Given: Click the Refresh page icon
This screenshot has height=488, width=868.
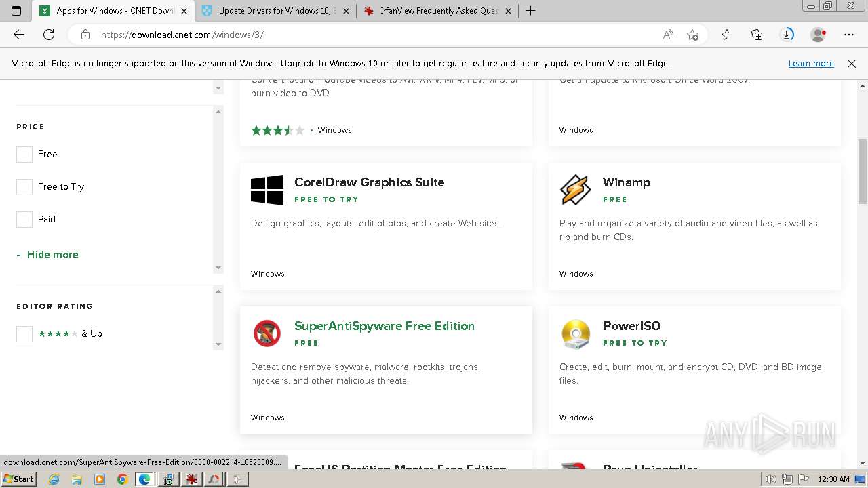Looking at the screenshot, I should (x=49, y=35).
